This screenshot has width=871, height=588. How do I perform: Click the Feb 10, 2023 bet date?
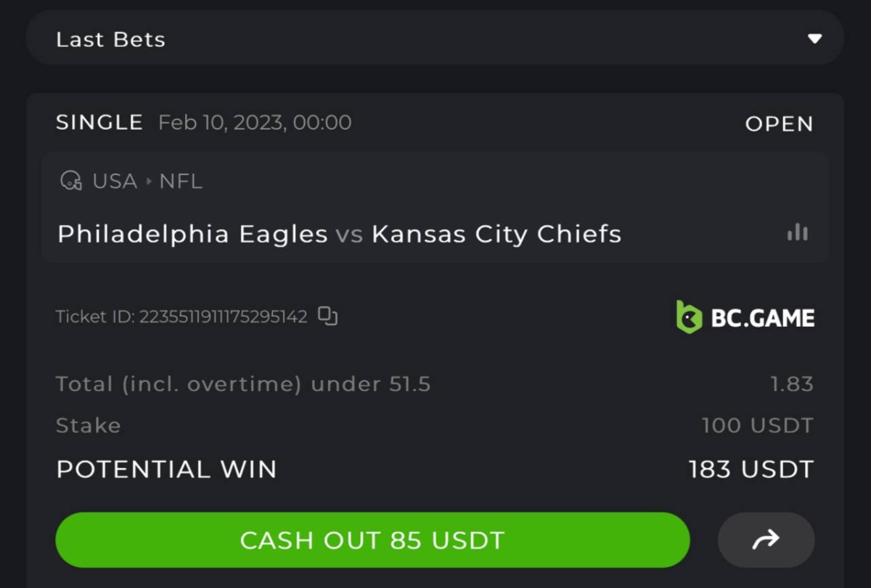point(254,123)
